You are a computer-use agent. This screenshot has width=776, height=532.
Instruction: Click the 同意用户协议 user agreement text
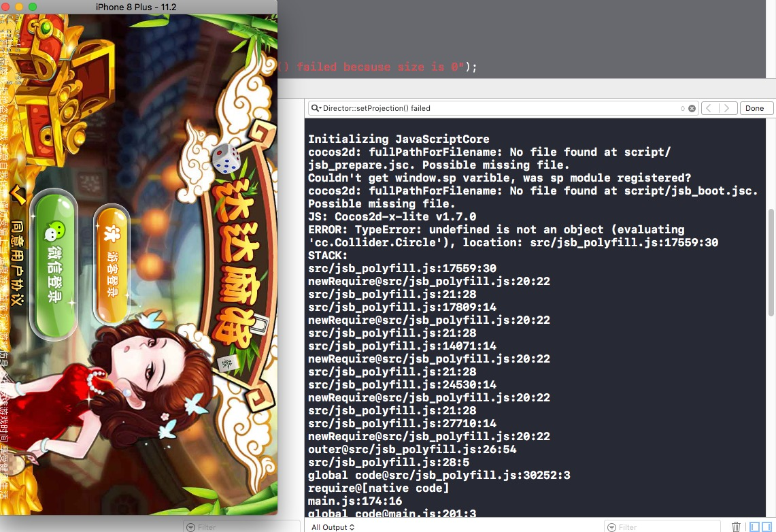pos(17,263)
